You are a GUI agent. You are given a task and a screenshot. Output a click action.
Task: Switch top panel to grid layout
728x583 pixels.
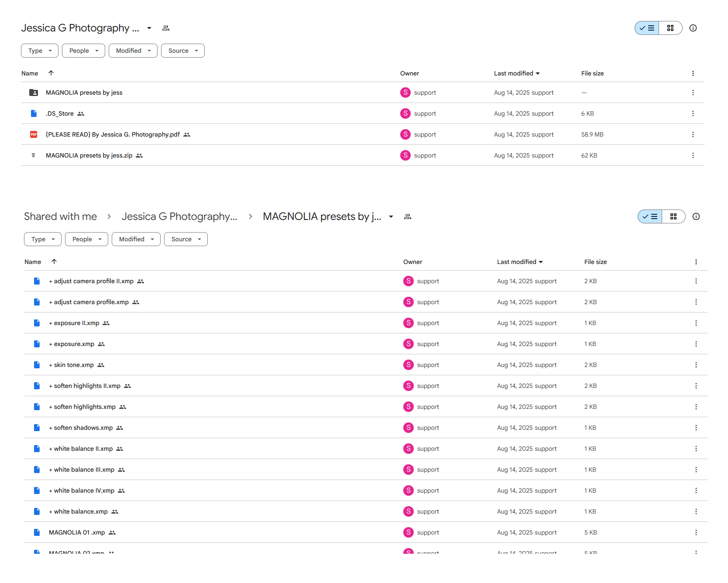click(x=670, y=28)
